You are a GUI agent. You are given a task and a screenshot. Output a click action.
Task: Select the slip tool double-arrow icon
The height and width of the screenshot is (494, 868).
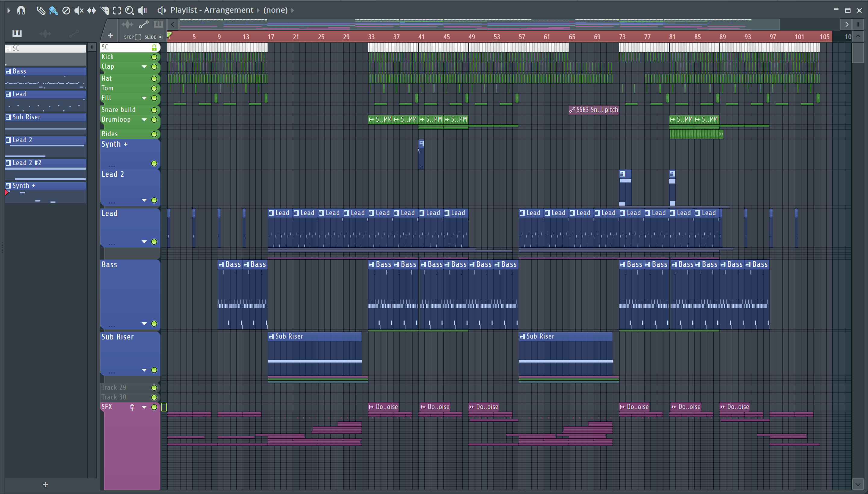pyautogui.click(x=92, y=11)
